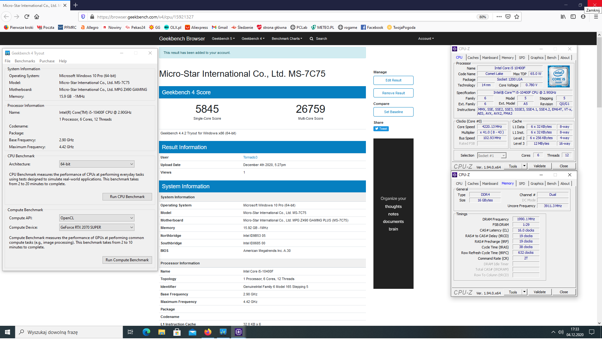Open the Firefox account icon
This screenshot has height=364, width=602.
583,17
